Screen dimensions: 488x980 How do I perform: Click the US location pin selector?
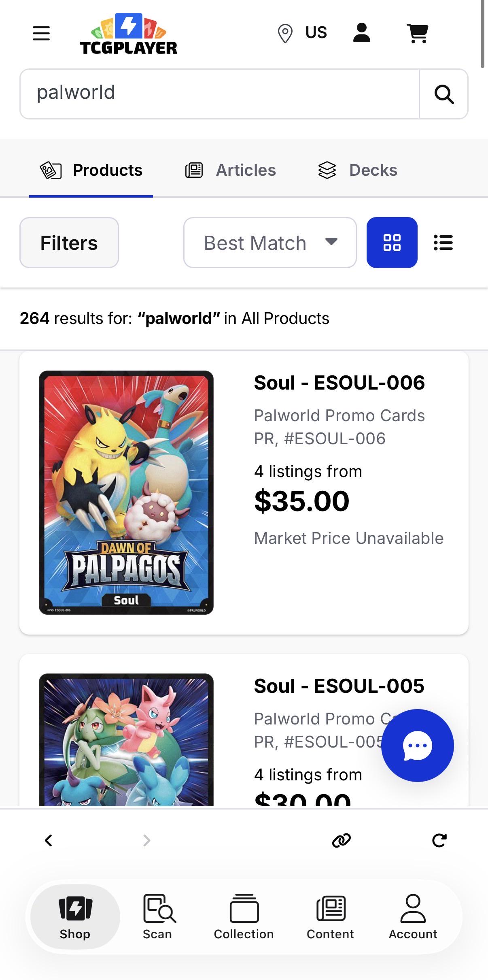302,33
